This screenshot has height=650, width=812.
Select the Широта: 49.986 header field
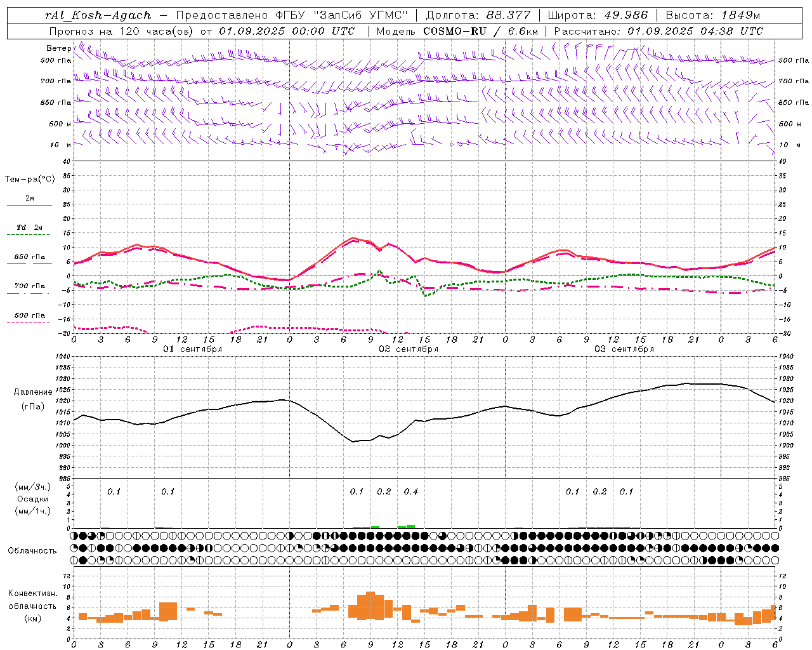tap(598, 15)
